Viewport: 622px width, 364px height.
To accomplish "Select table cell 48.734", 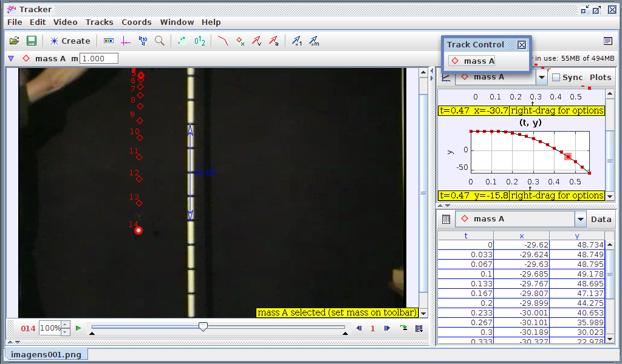I will click(577, 244).
